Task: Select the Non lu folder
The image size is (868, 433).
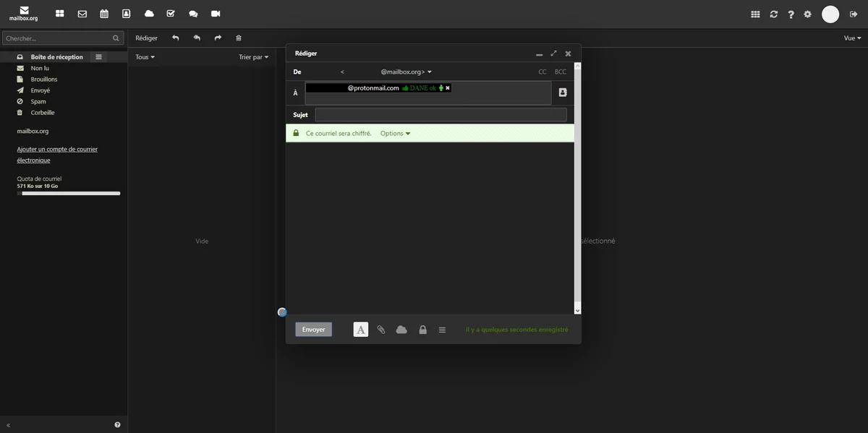Action: point(40,68)
